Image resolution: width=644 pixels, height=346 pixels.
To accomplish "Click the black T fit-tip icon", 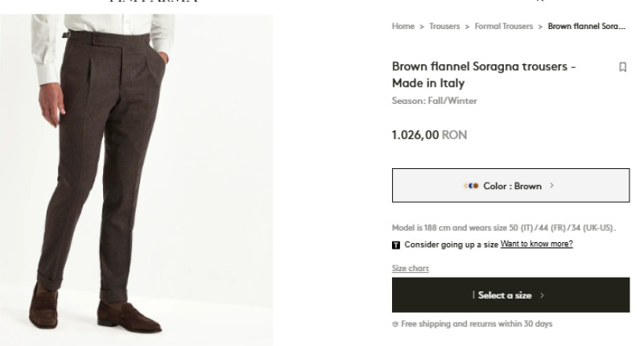I will [396, 245].
